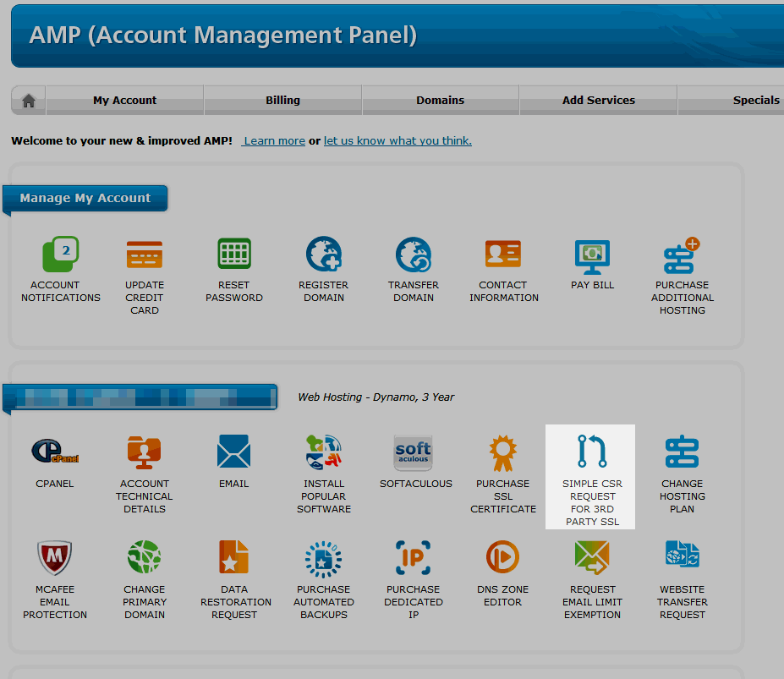Click the Learn more link
784x679 pixels.
click(x=274, y=141)
